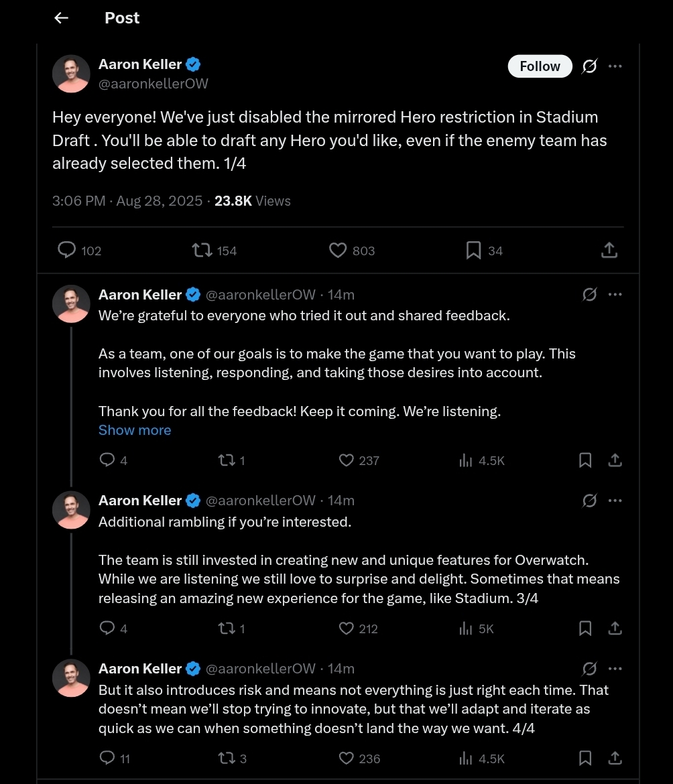673x784 pixels.
Task: Like the reply with 237 likes
Action: coord(346,460)
